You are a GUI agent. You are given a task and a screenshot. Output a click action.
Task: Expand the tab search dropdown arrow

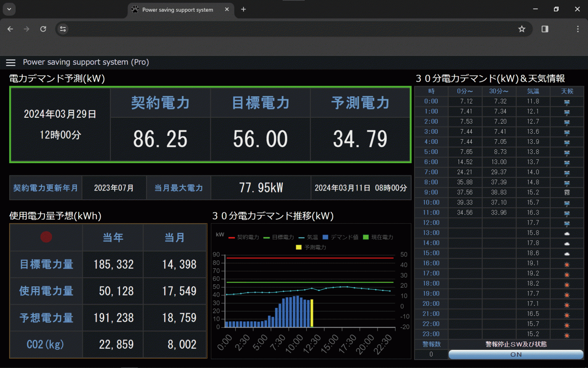pos(9,9)
